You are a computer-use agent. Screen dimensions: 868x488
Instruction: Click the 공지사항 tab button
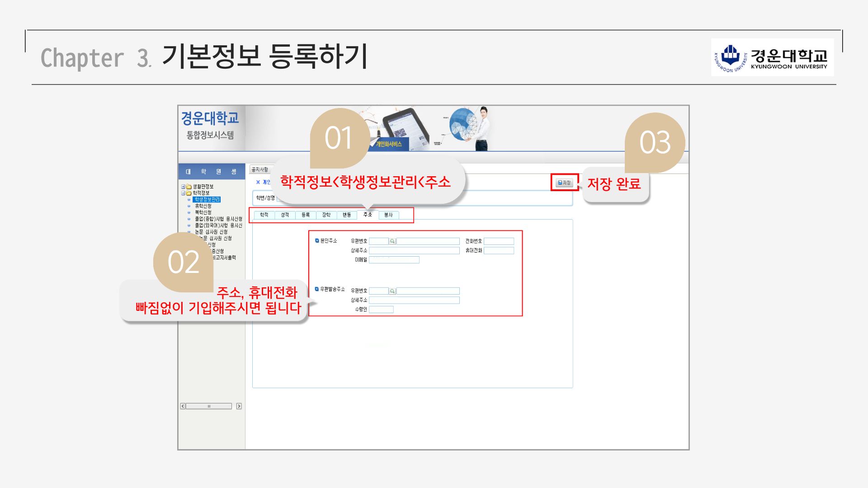[x=259, y=169]
